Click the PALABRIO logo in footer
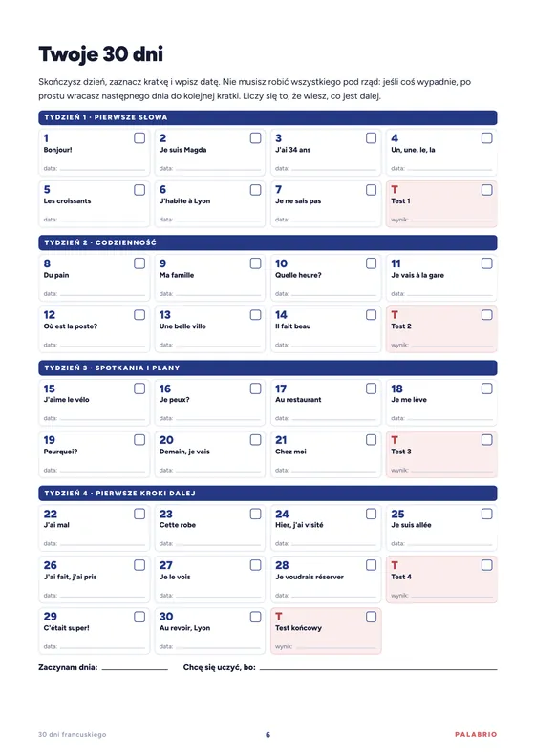The height and width of the screenshot is (756, 535). pyautogui.click(x=476, y=734)
